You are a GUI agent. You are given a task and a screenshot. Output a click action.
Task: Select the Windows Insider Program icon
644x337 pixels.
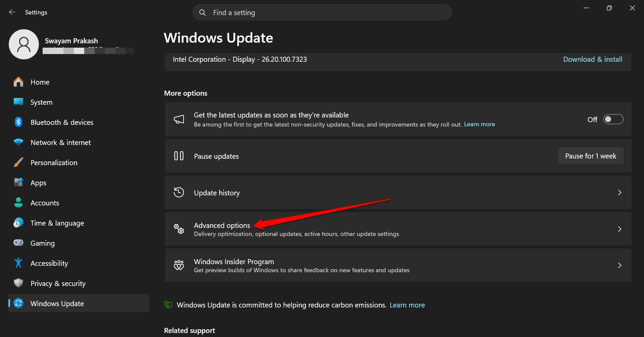point(179,265)
